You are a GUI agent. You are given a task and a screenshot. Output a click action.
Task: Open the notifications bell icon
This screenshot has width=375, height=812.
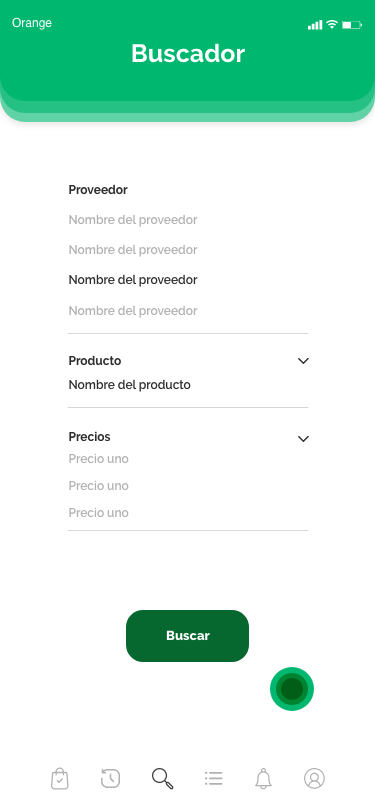263,778
